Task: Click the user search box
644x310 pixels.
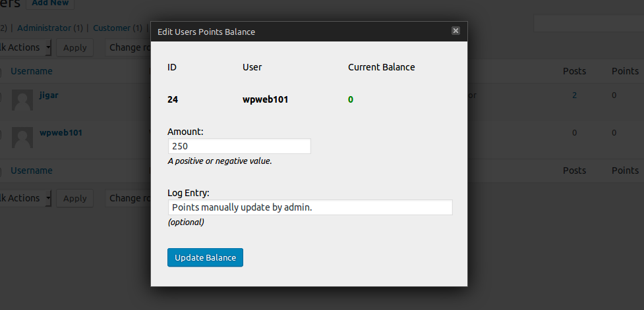Action: (588, 24)
